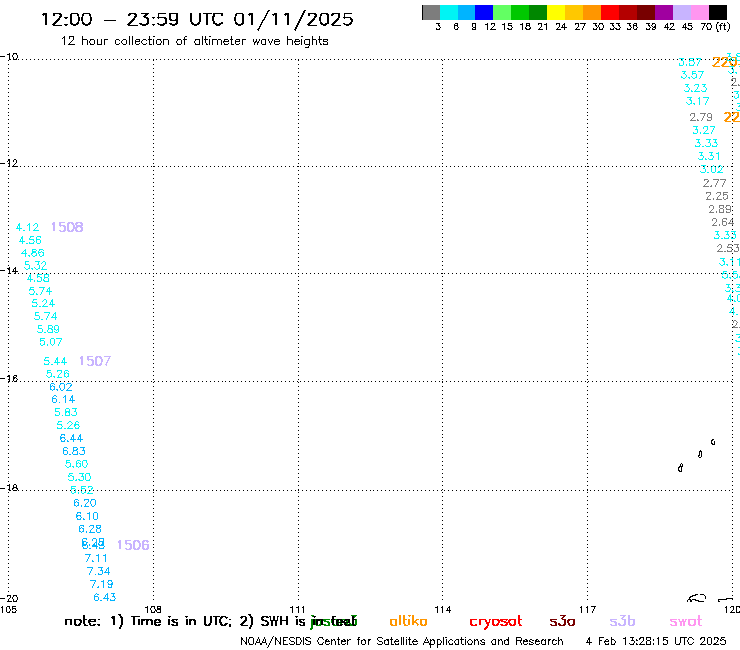Click the wave height value '6.14'
Image resolution: width=740 pixels, height=650 pixels.
[x=63, y=399]
